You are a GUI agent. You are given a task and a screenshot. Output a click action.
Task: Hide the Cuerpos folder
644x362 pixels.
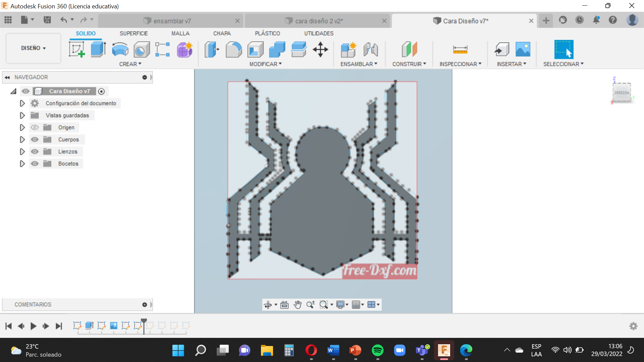tap(35, 139)
